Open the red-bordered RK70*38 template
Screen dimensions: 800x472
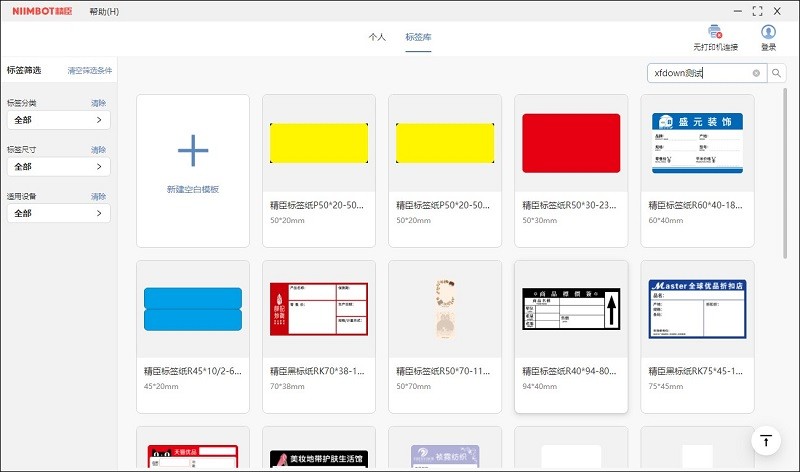(319, 337)
